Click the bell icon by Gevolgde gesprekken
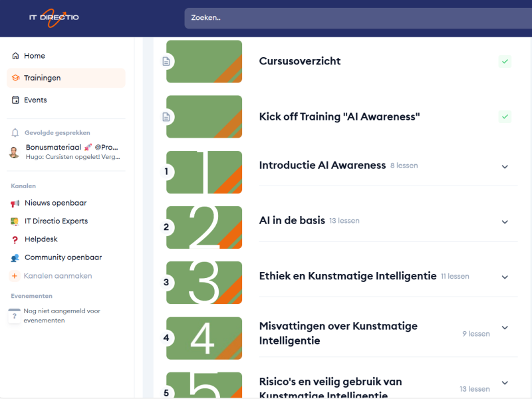532x399 pixels. [x=15, y=133]
